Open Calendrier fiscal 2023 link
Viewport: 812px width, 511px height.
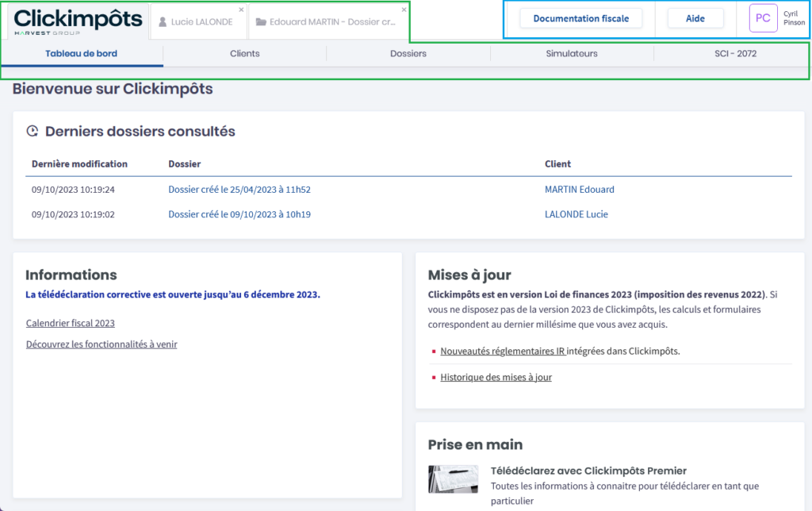click(x=70, y=324)
